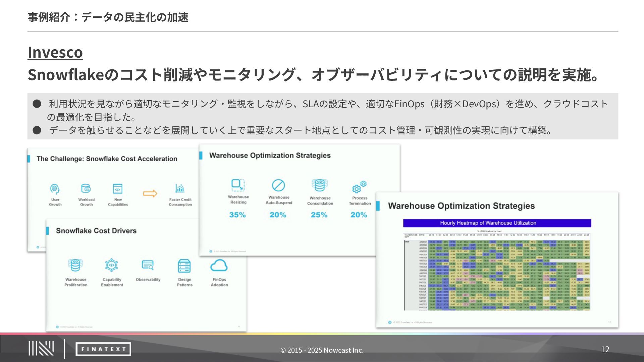Select the Snowflake Cost Drivers slide thumbnail

point(146,276)
